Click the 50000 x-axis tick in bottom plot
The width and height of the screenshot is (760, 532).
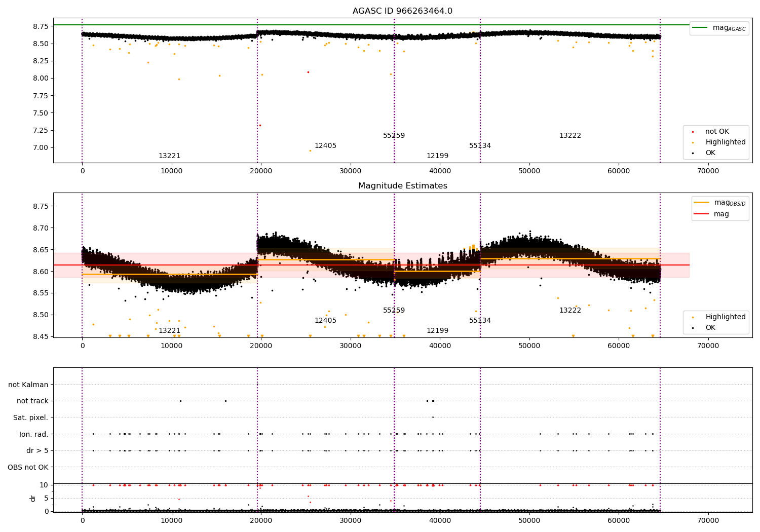(529, 521)
